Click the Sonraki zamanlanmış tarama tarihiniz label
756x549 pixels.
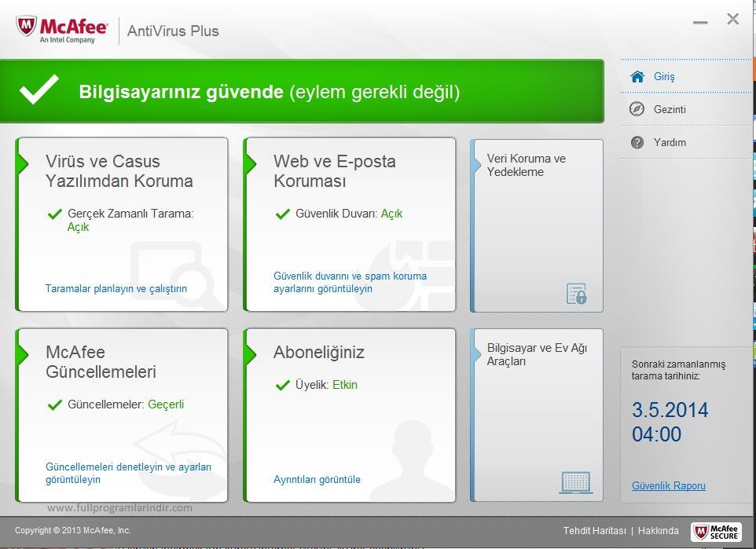[x=678, y=370]
